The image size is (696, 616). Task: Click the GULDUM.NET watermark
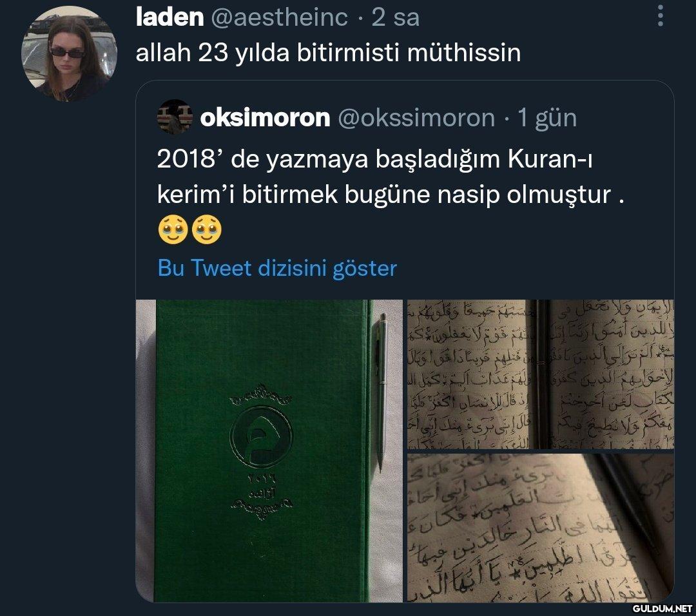point(662,608)
